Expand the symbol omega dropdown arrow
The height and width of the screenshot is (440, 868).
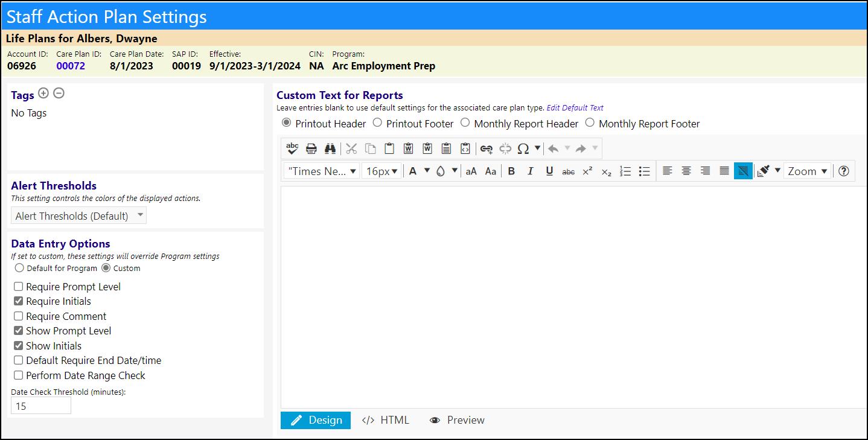pos(537,148)
